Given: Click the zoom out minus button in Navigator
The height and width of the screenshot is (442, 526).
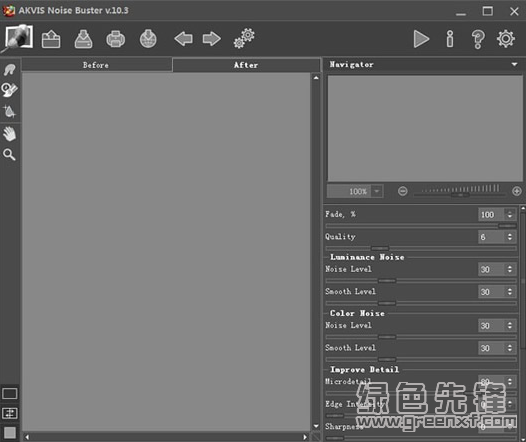Looking at the screenshot, I should [x=403, y=191].
